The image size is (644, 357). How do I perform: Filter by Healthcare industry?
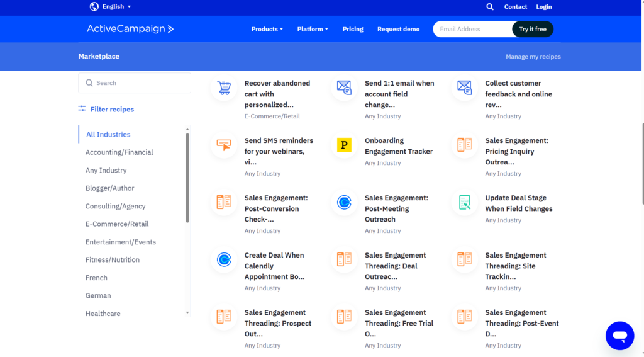[103, 314]
